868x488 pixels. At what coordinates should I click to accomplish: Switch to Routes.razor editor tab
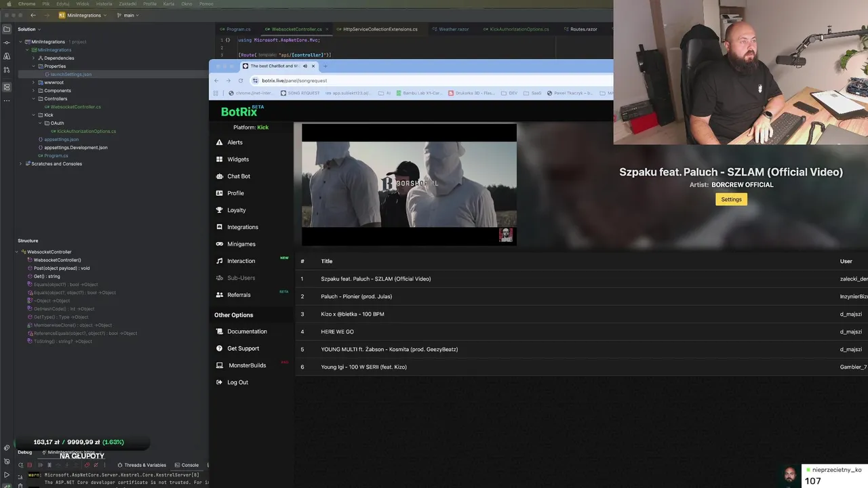point(580,29)
